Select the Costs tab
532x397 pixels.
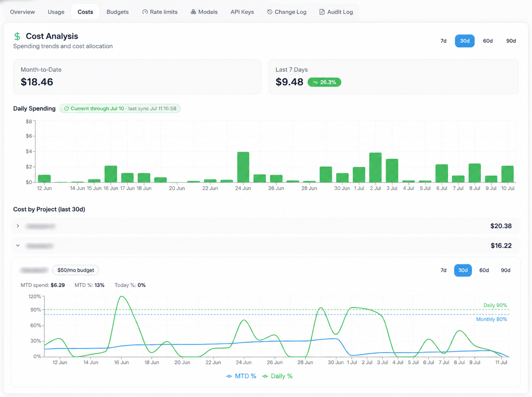[x=85, y=12]
